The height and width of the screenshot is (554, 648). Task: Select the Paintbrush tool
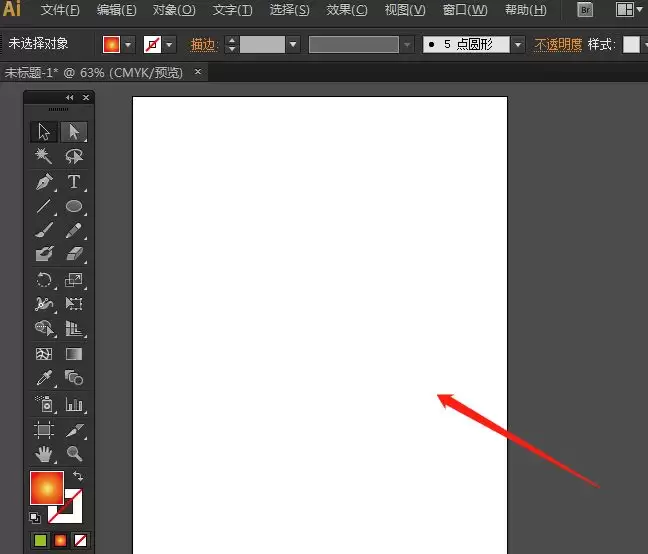44,230
